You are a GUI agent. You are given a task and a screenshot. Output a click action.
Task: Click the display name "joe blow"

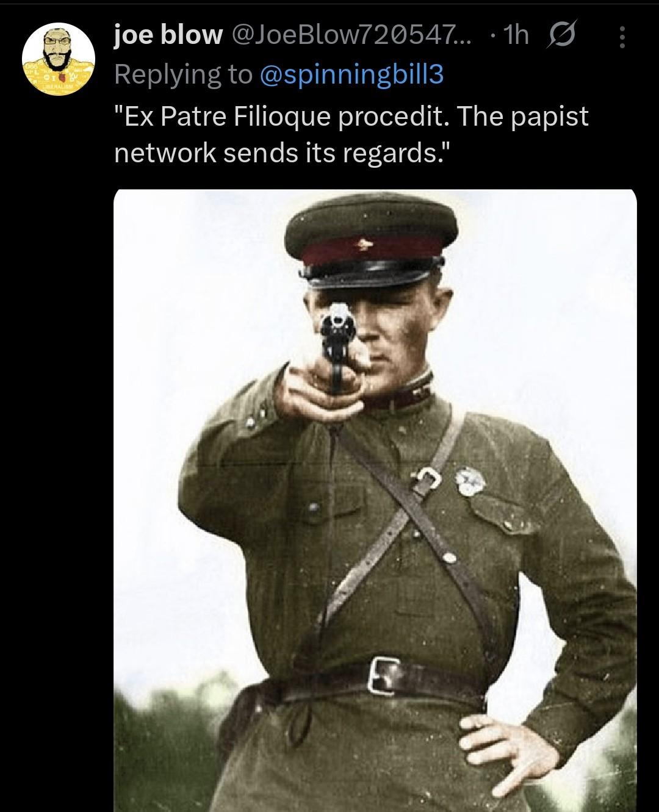coord(168,36)
